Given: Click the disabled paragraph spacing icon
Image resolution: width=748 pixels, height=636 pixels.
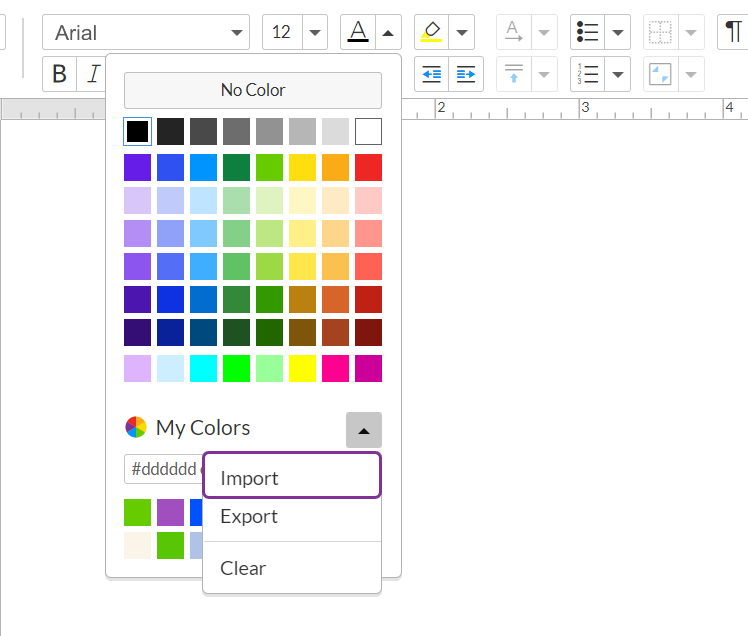Looking at the screenshot, I should coord(514,74).
